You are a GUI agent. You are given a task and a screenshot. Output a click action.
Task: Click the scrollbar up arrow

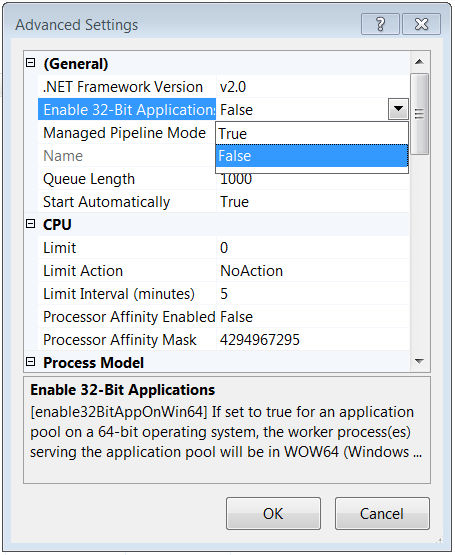click(420, 62)
